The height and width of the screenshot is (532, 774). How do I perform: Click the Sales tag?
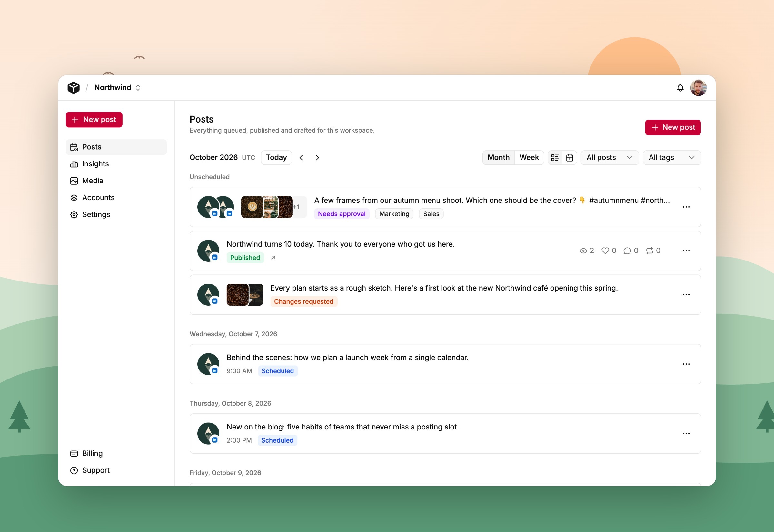[431, 214]
